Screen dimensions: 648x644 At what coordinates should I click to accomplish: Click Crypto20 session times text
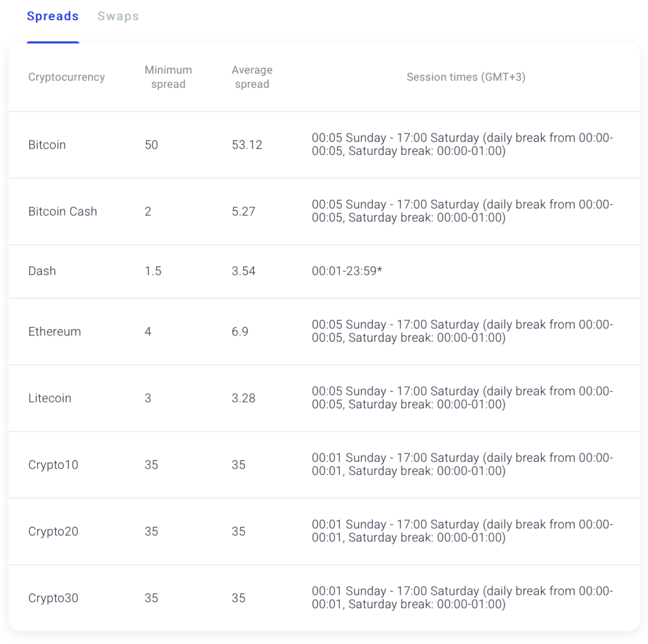click(x=463, y=531)
